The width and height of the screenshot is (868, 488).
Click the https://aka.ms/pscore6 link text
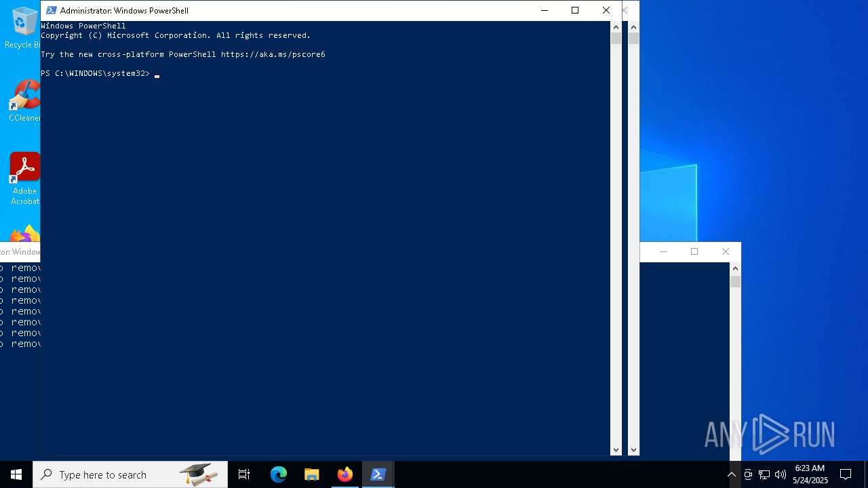[x=273, y=54]
